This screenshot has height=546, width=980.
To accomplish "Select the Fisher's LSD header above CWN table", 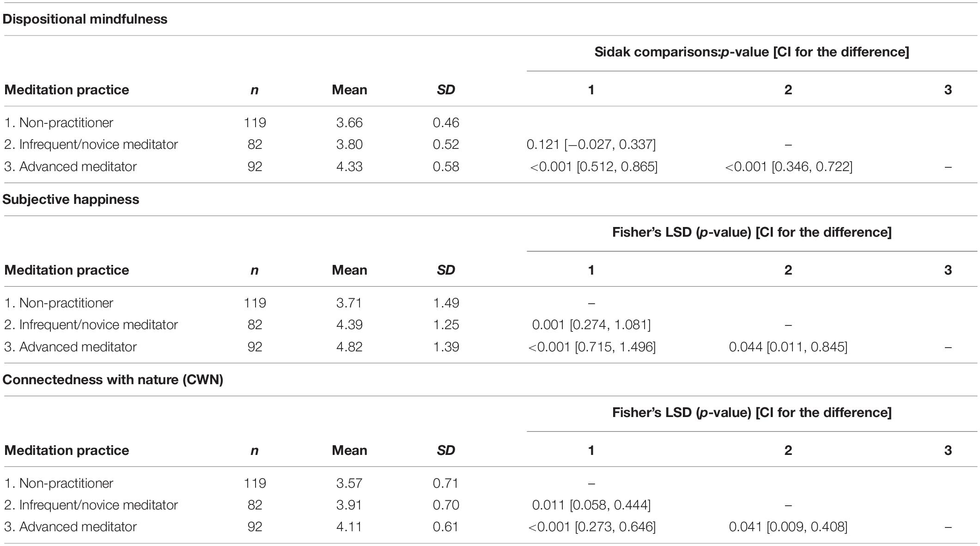I will [x=752, y=412].
